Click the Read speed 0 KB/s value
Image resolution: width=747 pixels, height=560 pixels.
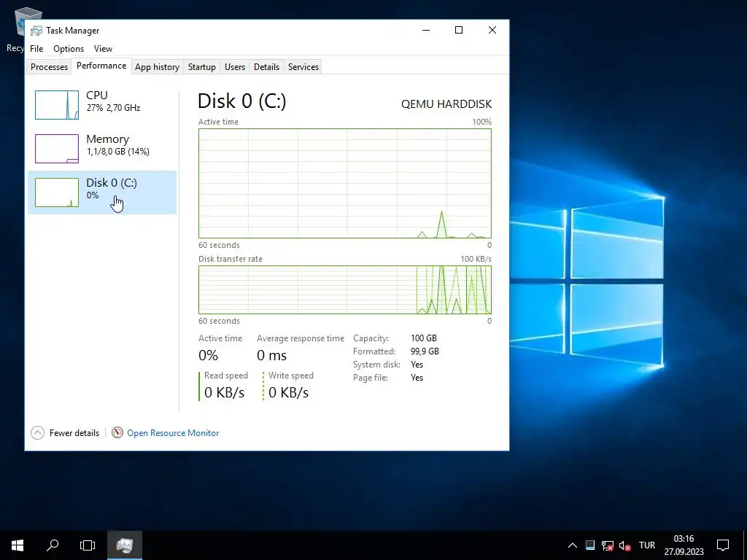pyautogui.click(x=225, y=392)
